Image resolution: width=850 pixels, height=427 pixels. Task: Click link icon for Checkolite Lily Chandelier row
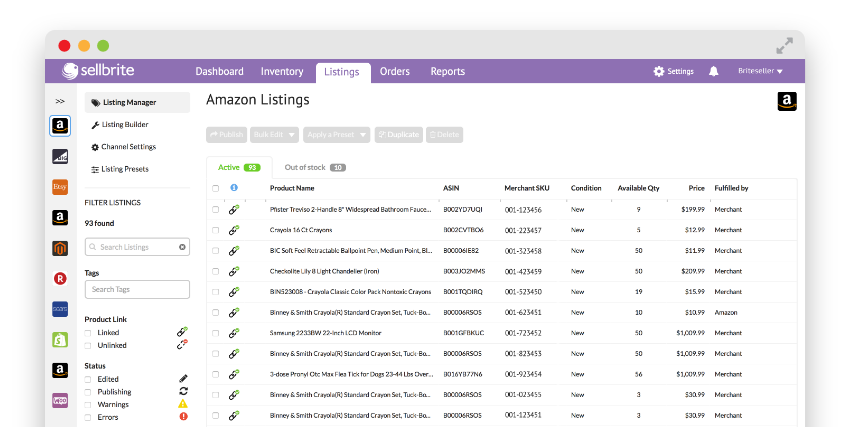point(234,271)
